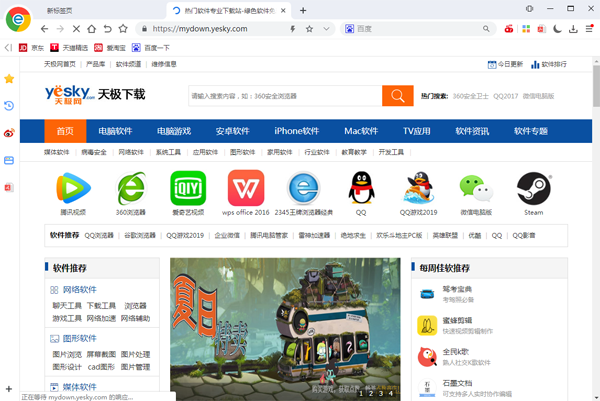Click the 天极网首页 top link
Screen dimensions: 600x401
60,64
